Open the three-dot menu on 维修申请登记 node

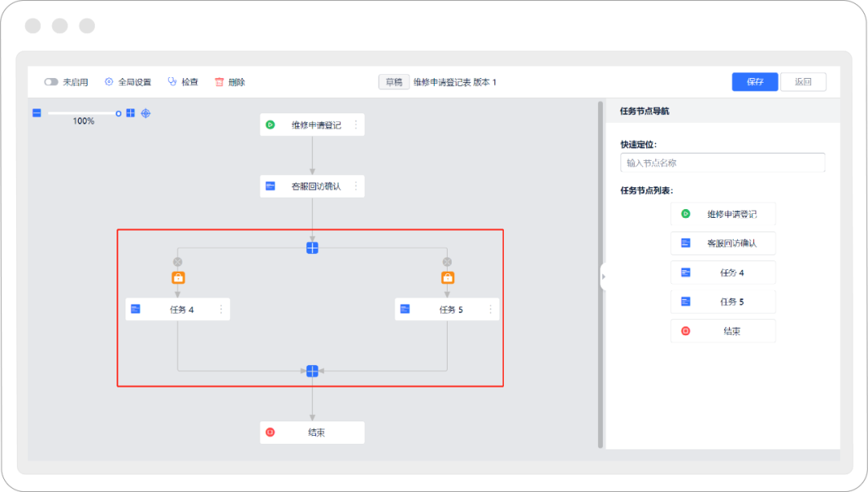[356, 125]
